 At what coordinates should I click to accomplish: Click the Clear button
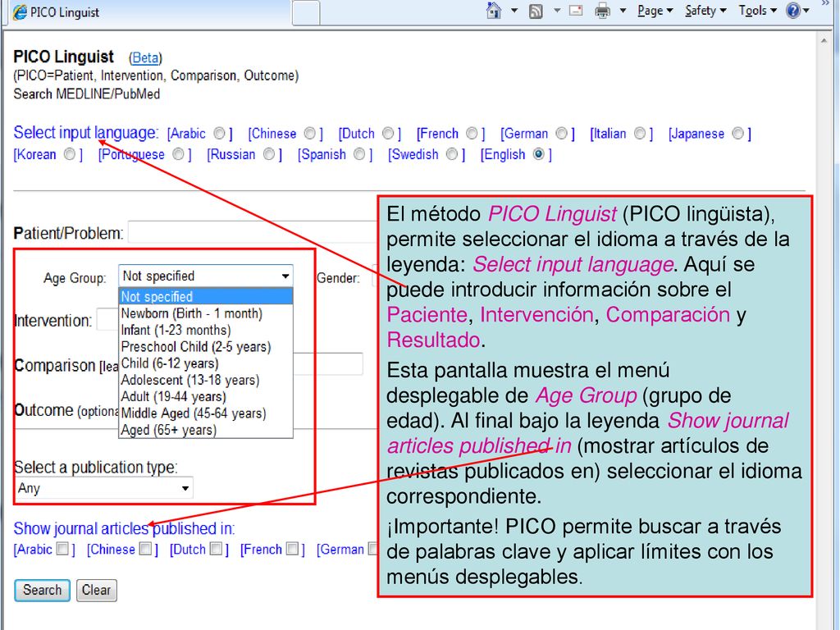[97, 591]
